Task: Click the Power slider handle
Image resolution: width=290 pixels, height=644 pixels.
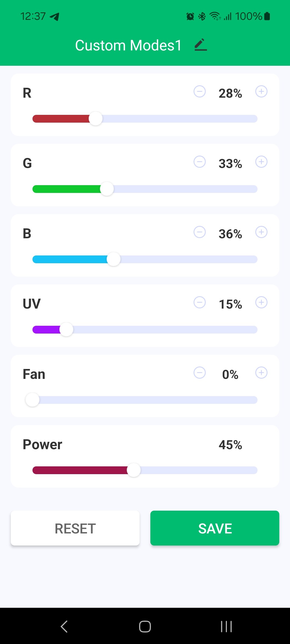Action: 134,470
